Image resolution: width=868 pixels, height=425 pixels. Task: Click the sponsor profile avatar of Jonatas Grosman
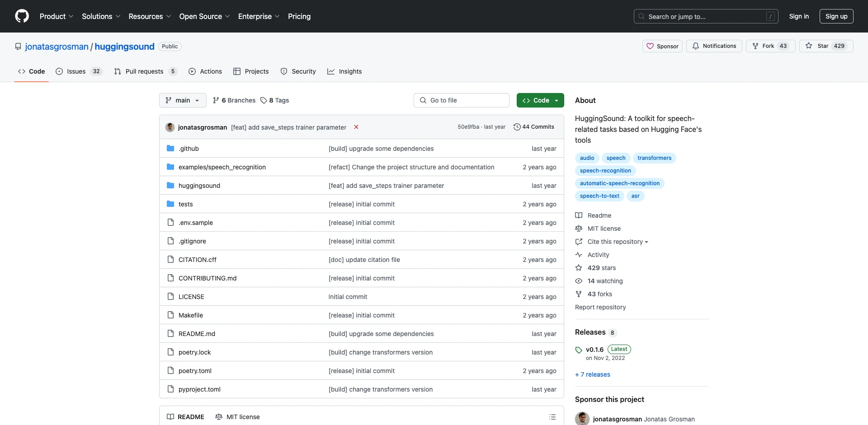click(x=582, y=419)
